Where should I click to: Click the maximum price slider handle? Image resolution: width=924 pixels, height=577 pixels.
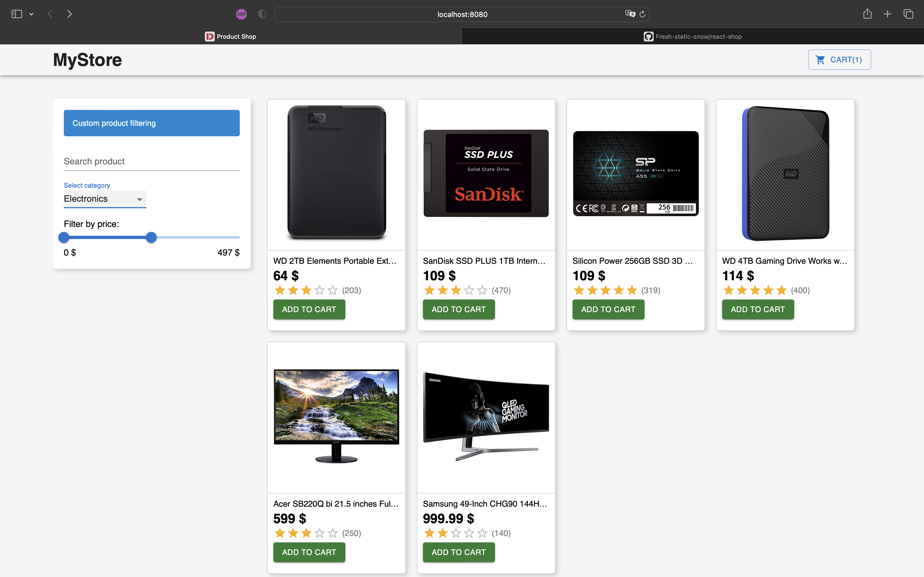pyautogui.click(x=151, y=237)
